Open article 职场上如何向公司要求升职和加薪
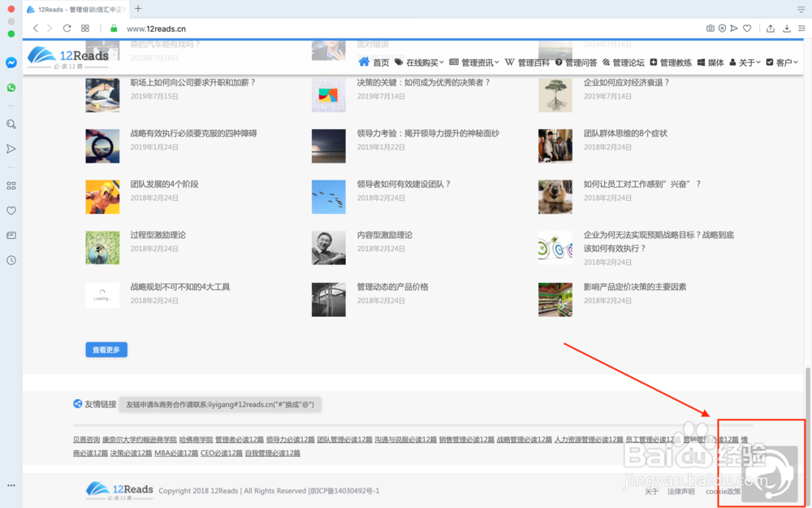Screen dimensions: 812x508 pyautogui.click(x=192, y=82)
